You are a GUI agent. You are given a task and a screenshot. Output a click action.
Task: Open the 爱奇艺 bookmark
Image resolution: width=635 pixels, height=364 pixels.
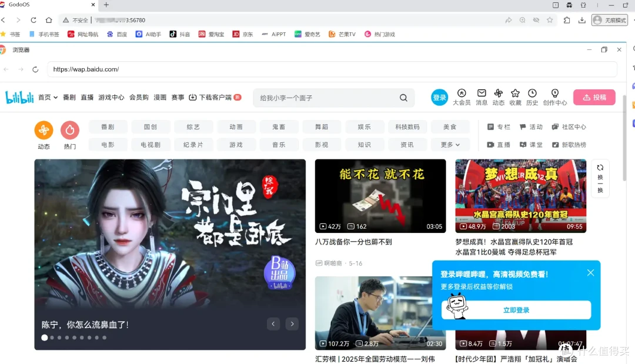coord(308,35)
